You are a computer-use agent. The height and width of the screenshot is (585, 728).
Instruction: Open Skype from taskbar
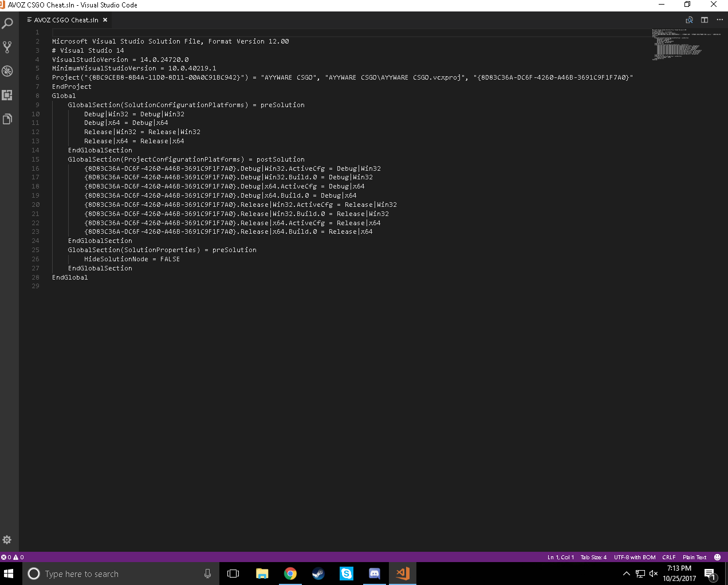[347, 574]
